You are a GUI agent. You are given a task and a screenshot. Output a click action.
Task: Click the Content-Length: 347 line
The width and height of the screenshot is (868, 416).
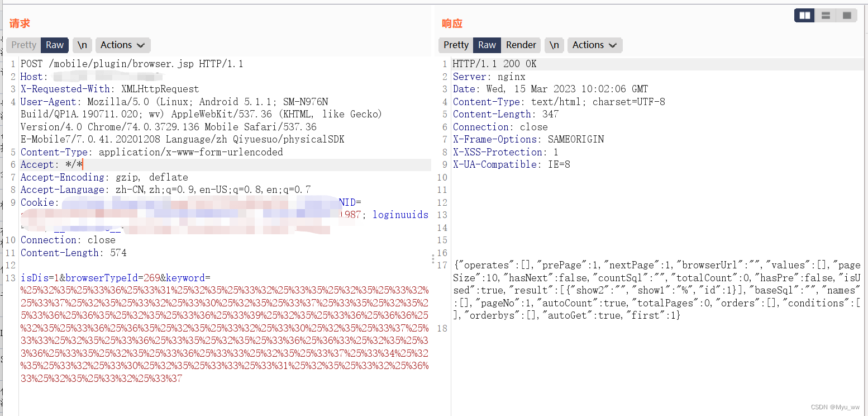(505, 114)
